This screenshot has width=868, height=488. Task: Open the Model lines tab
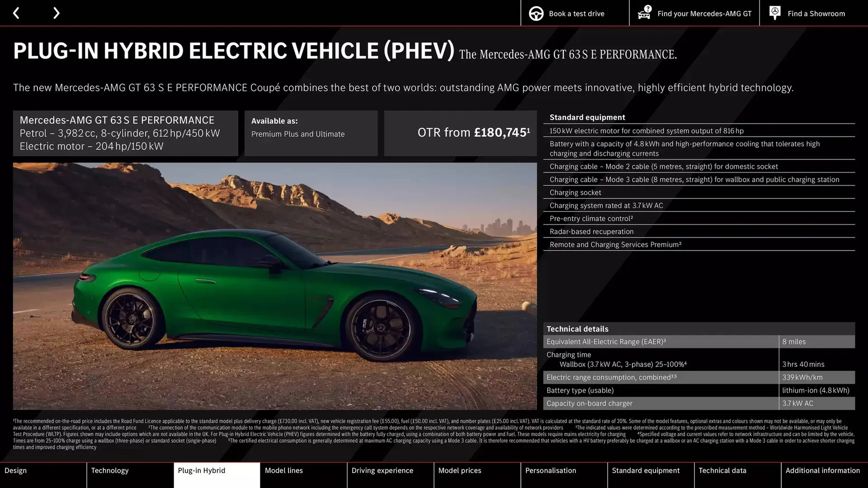click(304, 475)
